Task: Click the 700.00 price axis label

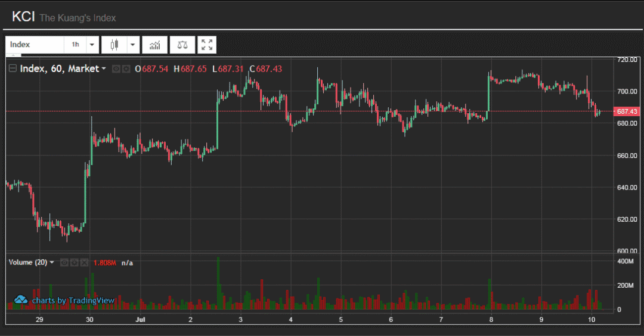Action: coord(627,92)
